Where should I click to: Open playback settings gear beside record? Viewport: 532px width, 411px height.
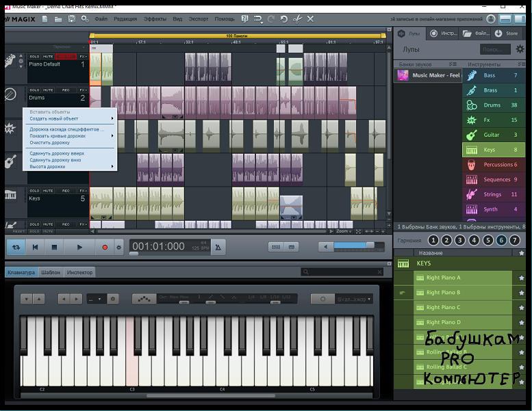click(118, 248)
